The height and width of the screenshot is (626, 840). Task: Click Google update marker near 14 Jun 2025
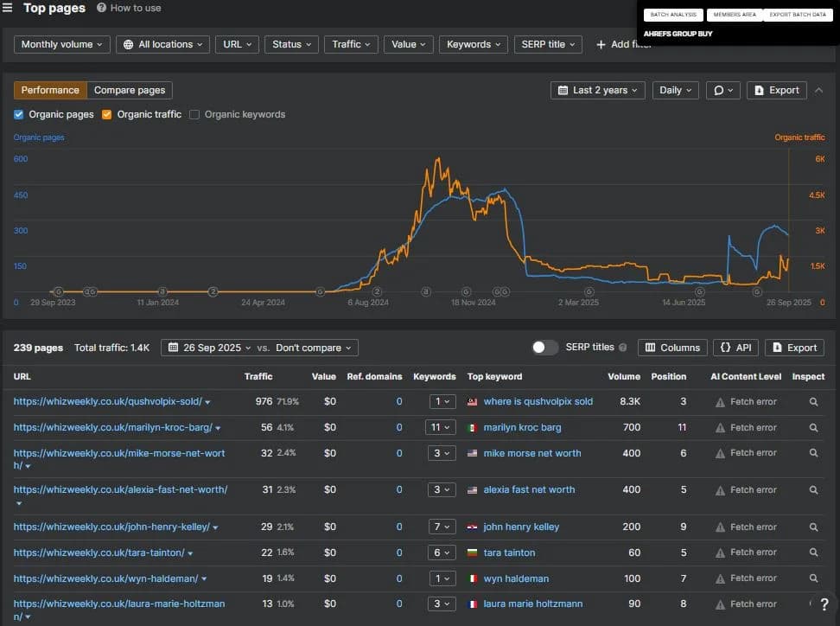[700, 291]
